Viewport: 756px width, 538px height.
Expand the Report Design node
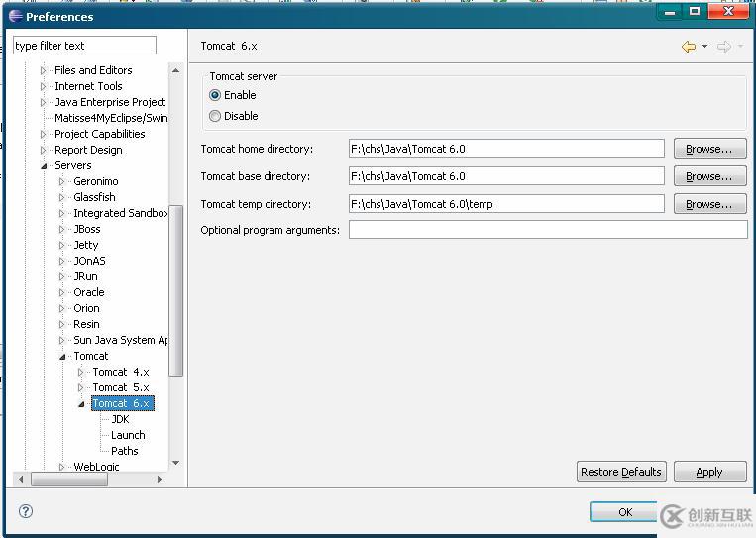pyautogui.click(x=43, y=150)
